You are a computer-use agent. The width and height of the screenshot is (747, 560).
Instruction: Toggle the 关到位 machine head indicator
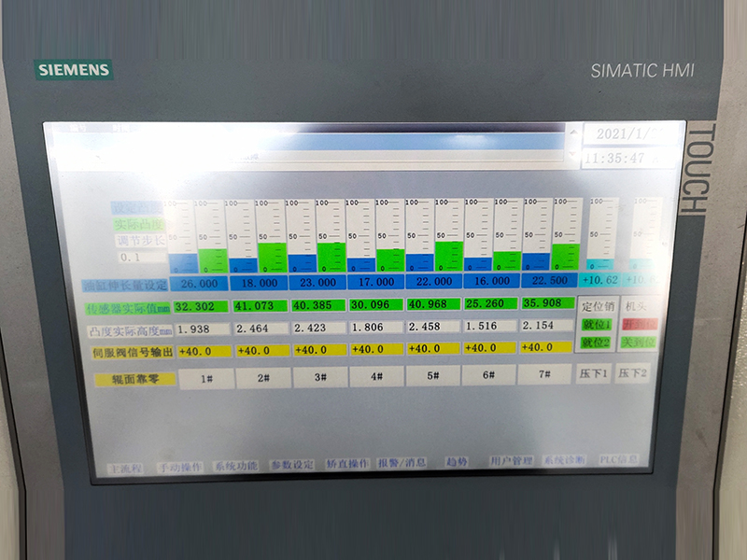point(640,342)
